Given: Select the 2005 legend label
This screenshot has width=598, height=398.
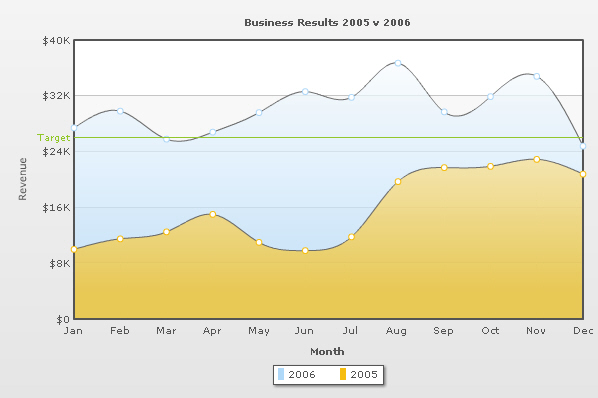Looking at the screenshot, I should (x=364, y=374).
